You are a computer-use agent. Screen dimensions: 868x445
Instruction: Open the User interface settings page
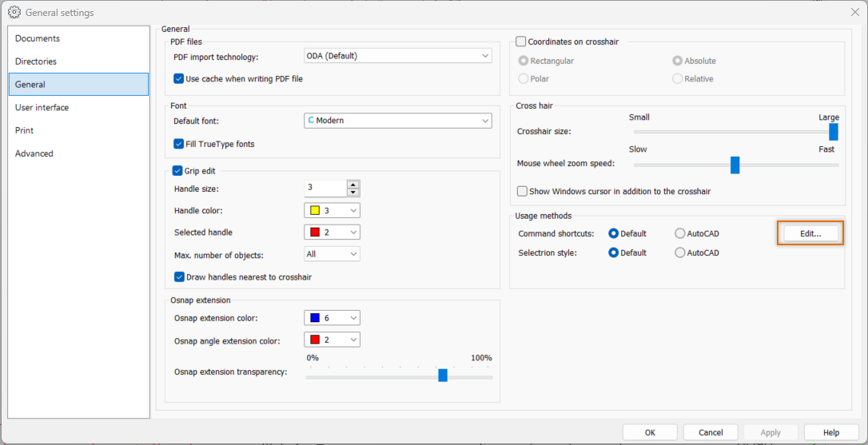[x=42, y=108]
